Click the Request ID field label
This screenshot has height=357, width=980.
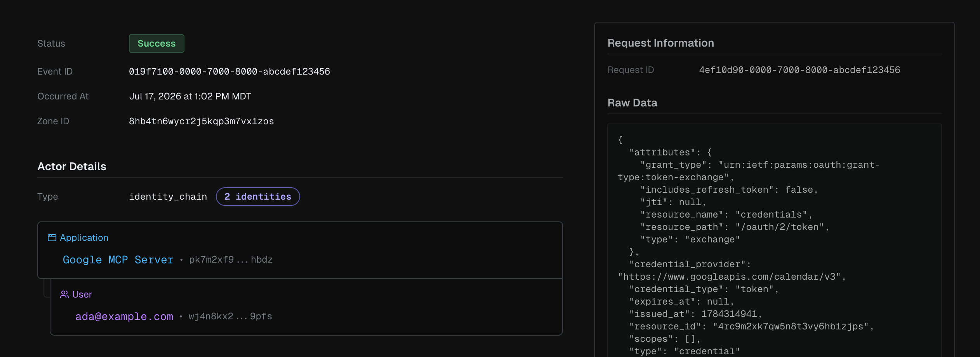coord(631,70)
